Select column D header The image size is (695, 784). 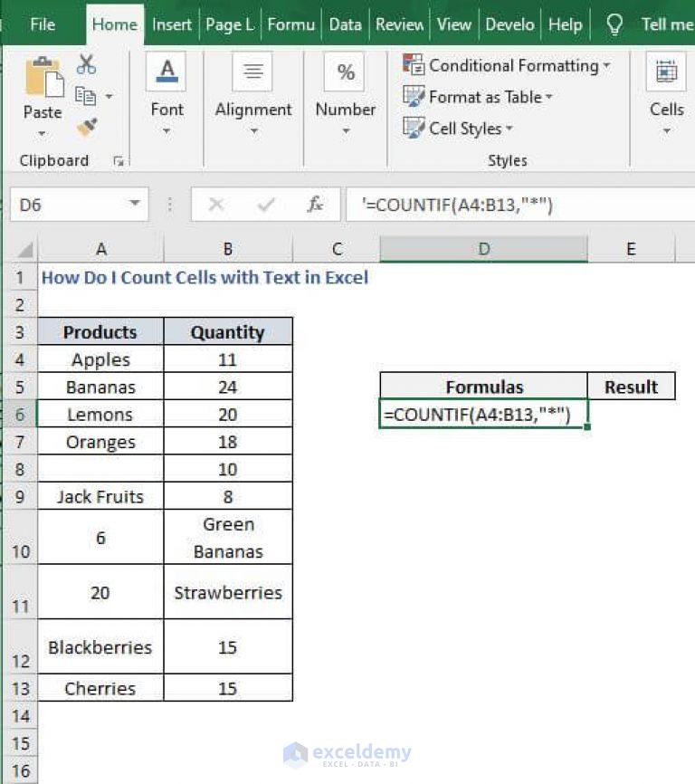[483, 249]
